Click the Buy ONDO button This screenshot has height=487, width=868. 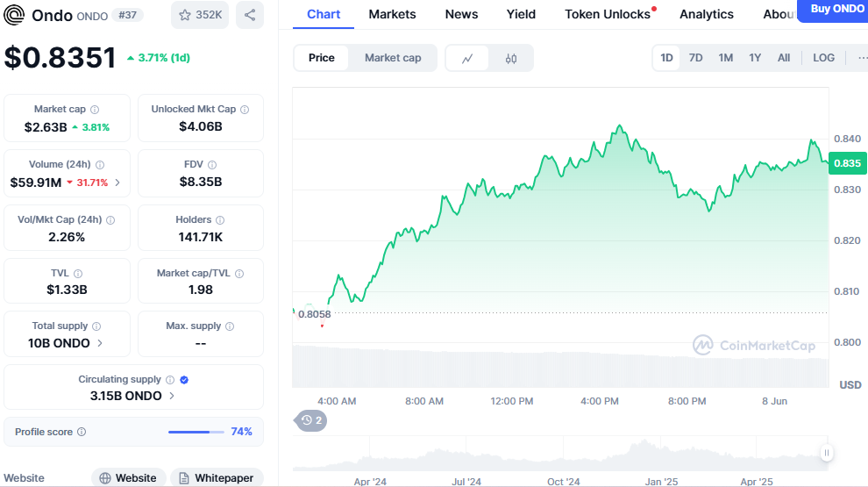click(834, 10)
